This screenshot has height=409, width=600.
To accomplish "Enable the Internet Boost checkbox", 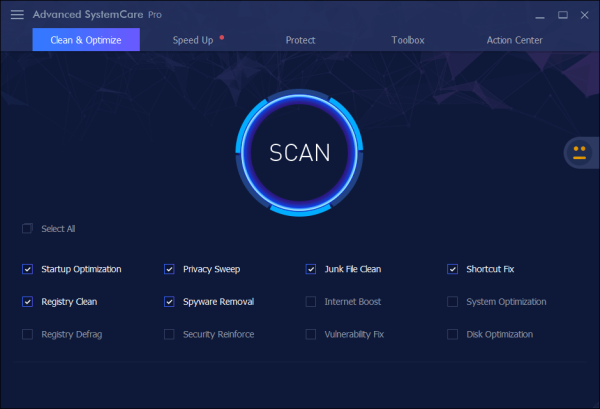I will (311, 302).
